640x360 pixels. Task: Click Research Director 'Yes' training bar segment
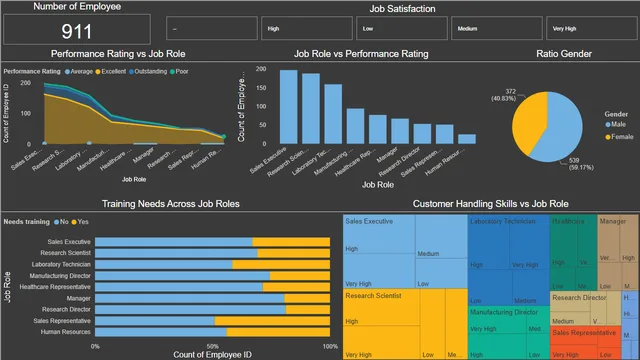coord(308,310)
